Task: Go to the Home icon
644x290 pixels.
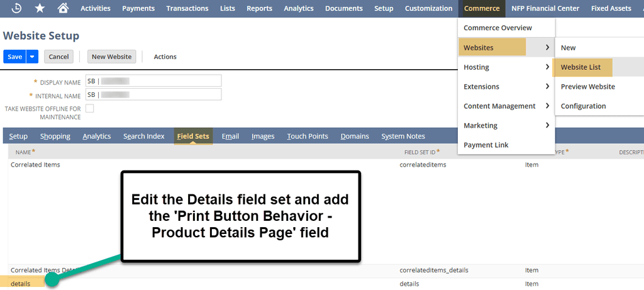Action: click(63, 8)
